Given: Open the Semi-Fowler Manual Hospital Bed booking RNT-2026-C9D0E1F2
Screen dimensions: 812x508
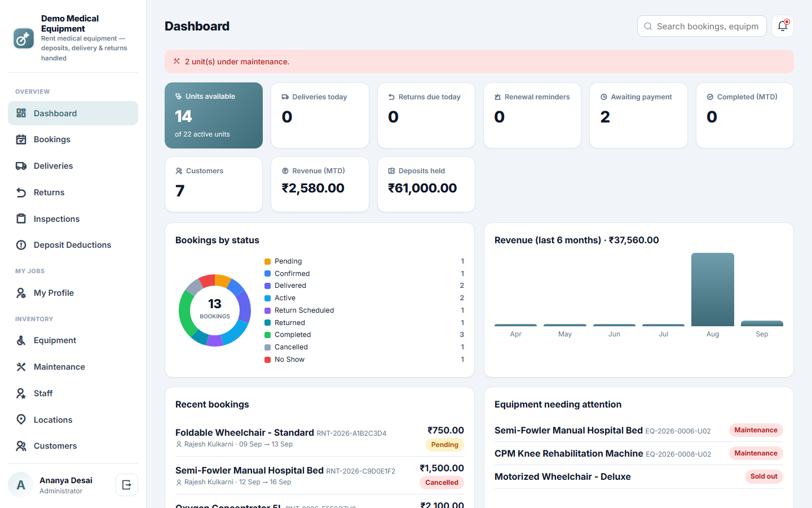Looking at the screenshot, I should (x=320, y=476).
